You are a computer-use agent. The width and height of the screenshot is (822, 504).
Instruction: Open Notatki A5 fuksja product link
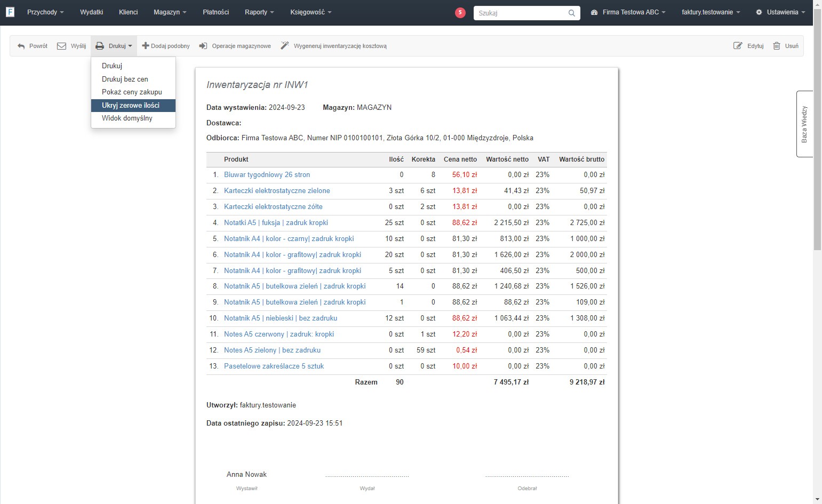click(276, 223)
